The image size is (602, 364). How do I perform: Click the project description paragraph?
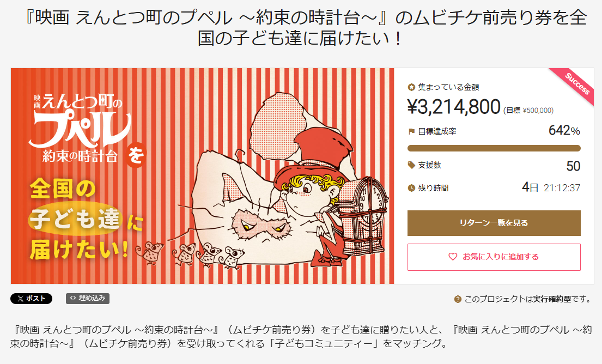coord(301,337)
